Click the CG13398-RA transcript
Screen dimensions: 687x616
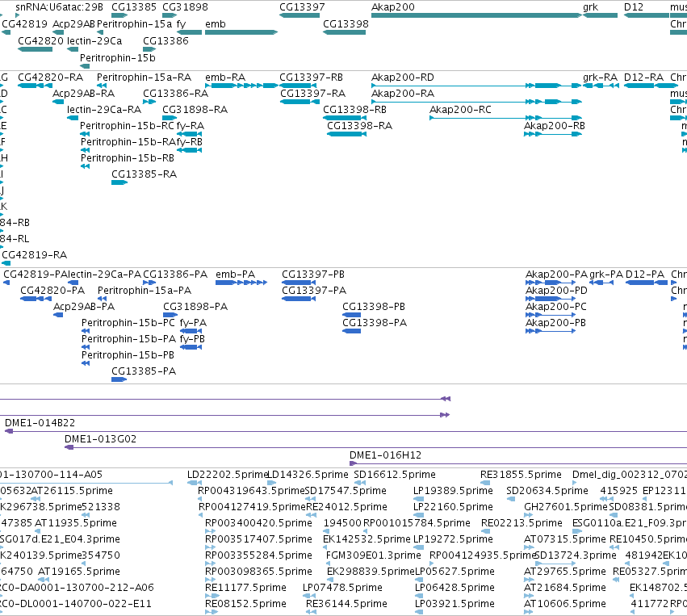(x=346, y=134)
